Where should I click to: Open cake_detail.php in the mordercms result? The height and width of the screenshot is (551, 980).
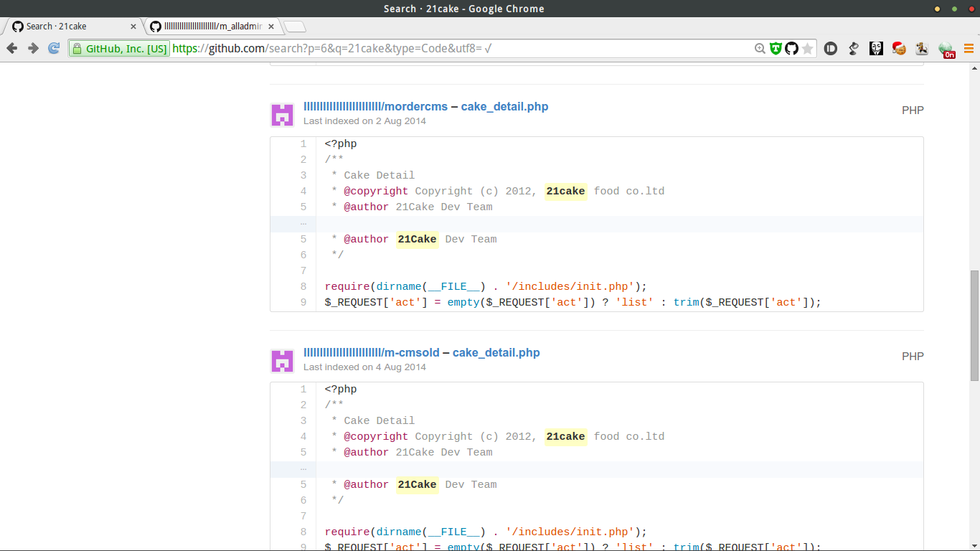click(504, 107)
